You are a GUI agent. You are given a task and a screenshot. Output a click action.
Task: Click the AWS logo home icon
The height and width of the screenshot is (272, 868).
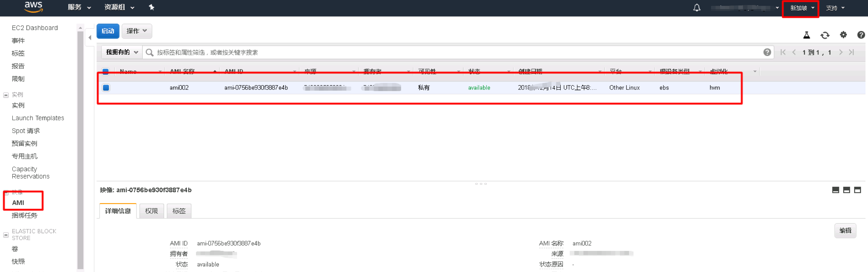point(34,7)
